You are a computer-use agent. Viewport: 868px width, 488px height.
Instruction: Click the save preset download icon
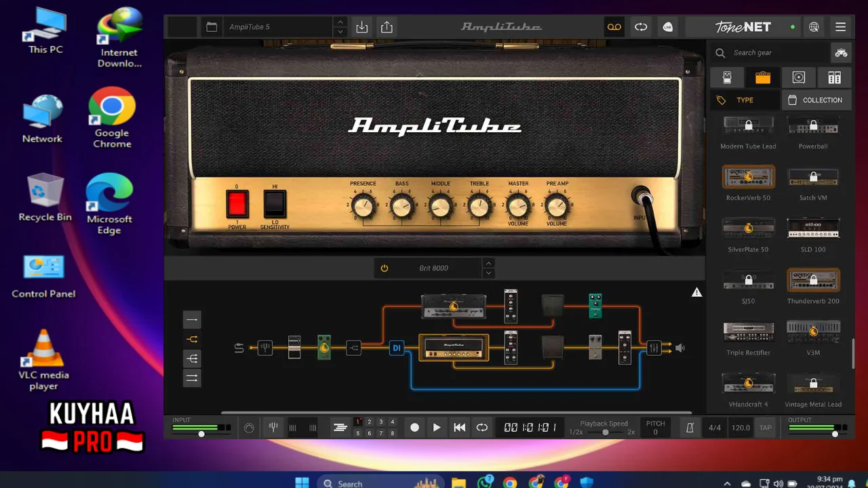coord(362,27)
